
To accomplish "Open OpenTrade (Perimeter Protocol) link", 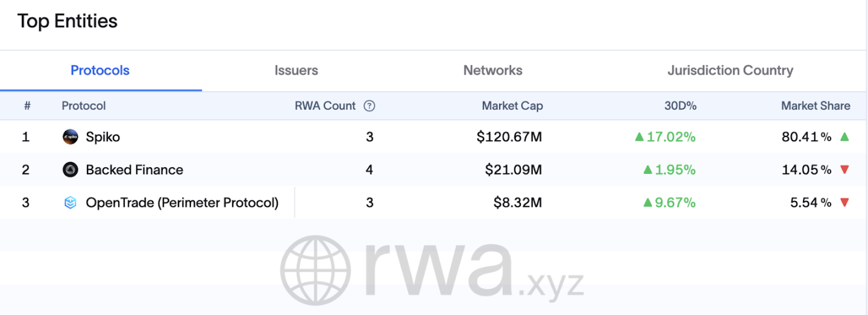I will tap(182, 203).
